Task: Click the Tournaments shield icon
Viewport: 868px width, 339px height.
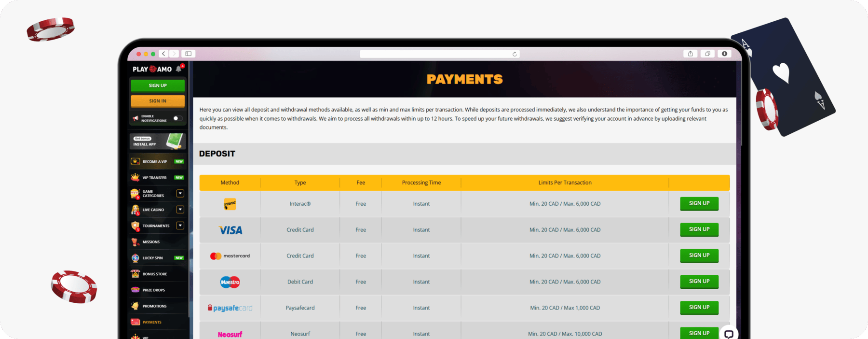Action: [x=135, y=226]
